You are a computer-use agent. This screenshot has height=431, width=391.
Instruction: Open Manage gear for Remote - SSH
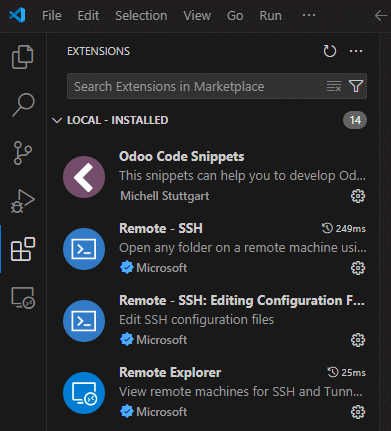pos(358,268)
